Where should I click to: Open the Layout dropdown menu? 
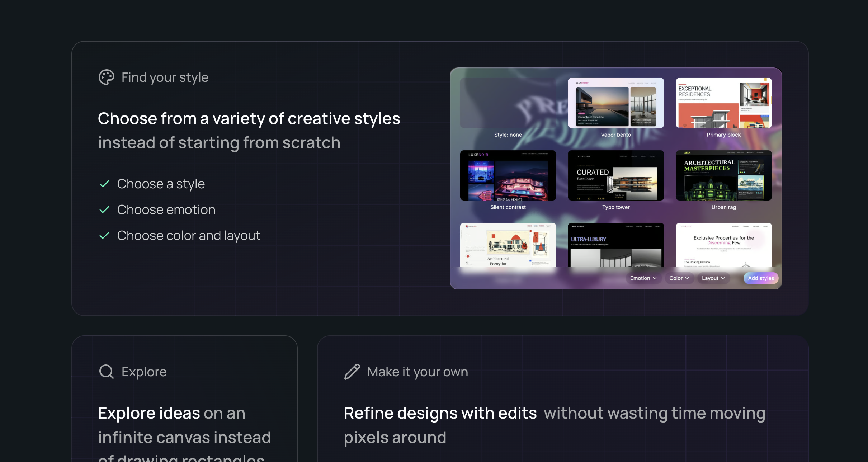(713, 278)
